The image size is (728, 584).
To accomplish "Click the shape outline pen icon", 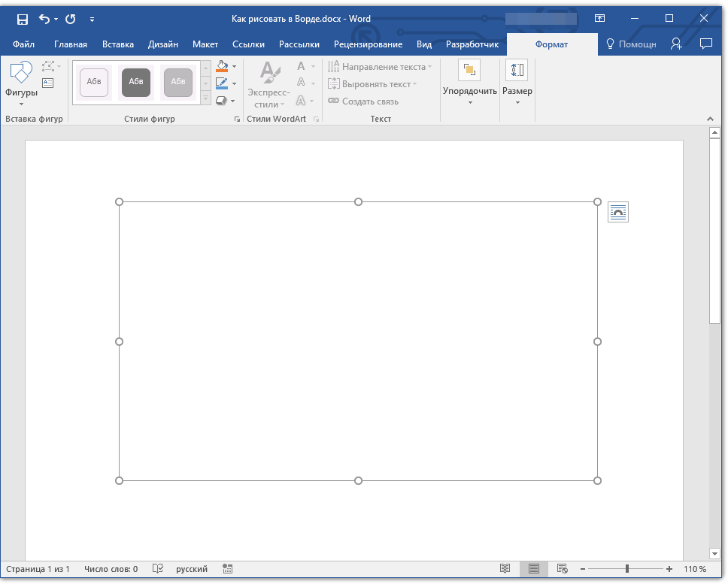I will coord(222,83).
